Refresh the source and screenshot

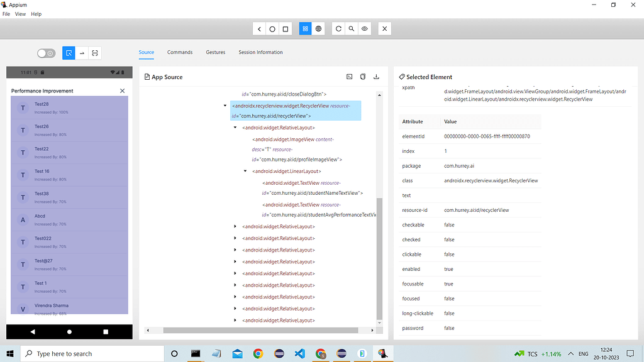pos(338,28)
